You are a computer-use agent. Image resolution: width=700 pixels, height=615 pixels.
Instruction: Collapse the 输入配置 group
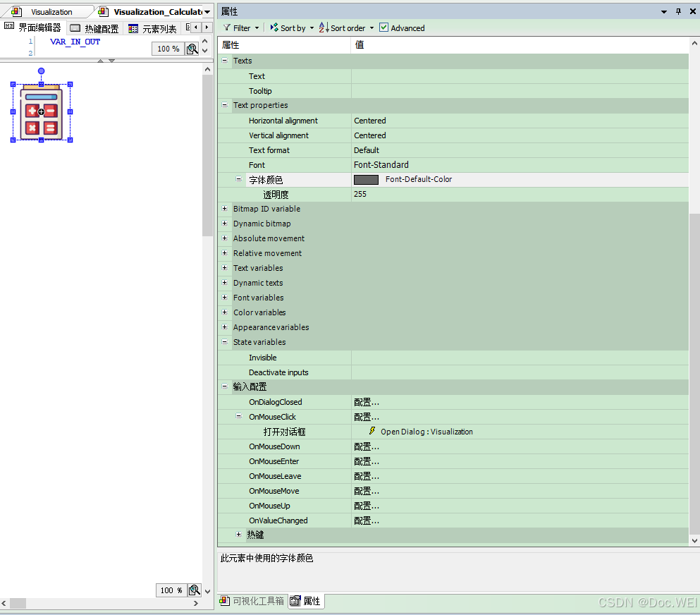[225, 386]
